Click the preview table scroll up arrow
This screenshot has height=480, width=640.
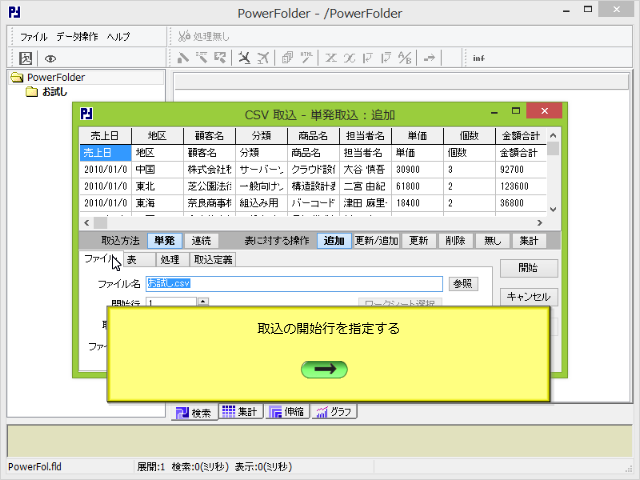(553, 136)
